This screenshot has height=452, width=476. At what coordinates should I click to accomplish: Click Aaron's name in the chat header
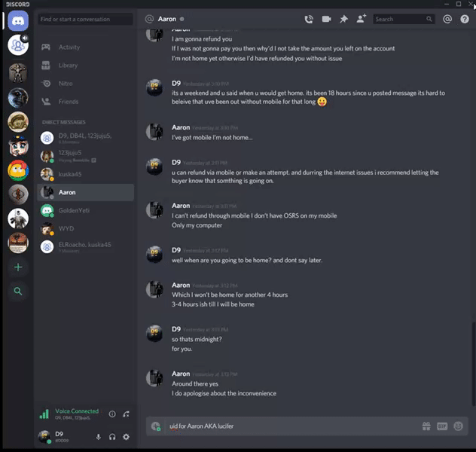pos(167,19)
